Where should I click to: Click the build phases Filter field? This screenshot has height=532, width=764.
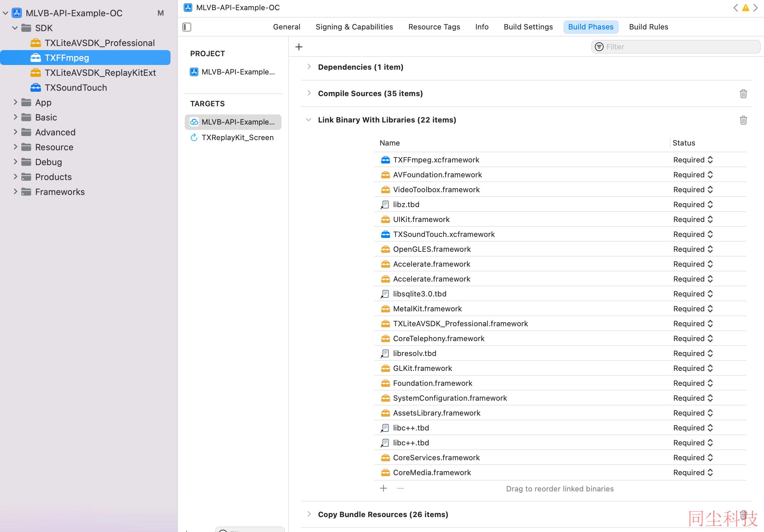coord(676,47)
